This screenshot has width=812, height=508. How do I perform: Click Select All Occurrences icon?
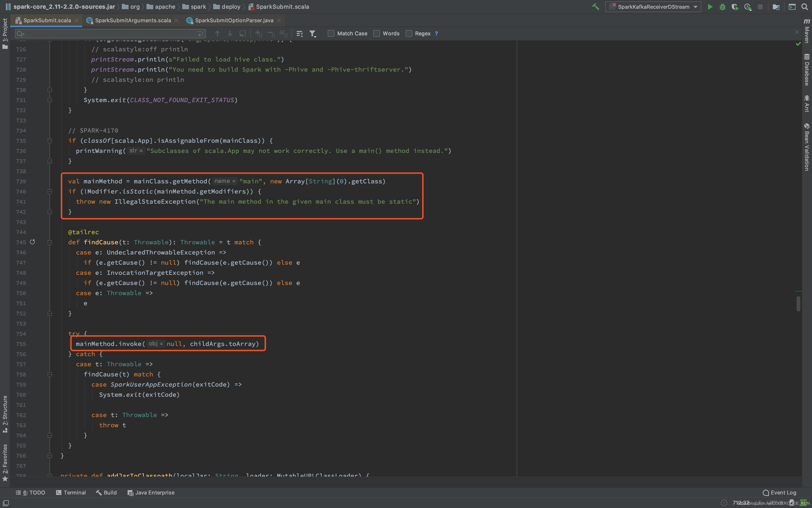click(x=284, y=34)
